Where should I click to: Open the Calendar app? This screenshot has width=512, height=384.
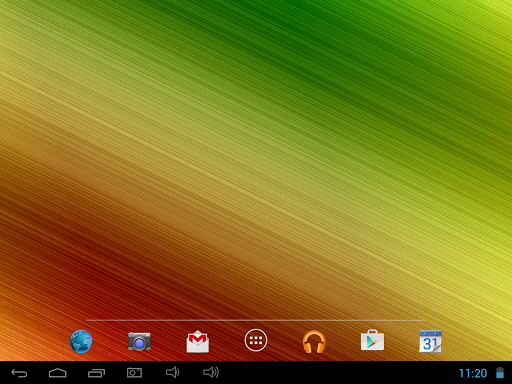point(430,341)
